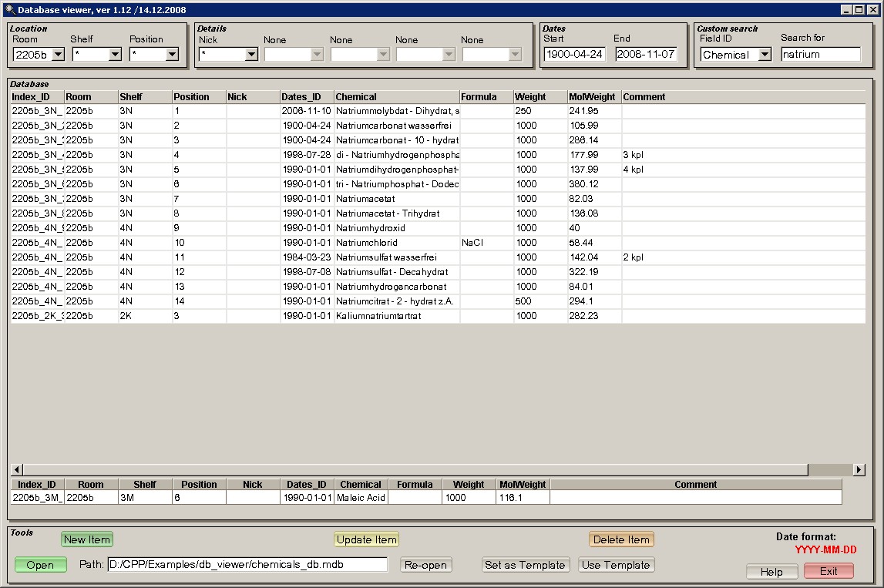Click the green Open button
The height and width of the screenshot is (588, 884).
point(40,565)
